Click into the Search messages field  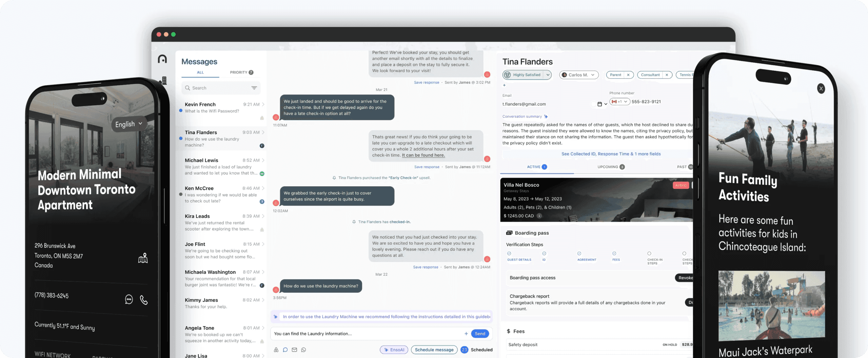(221, 88)
